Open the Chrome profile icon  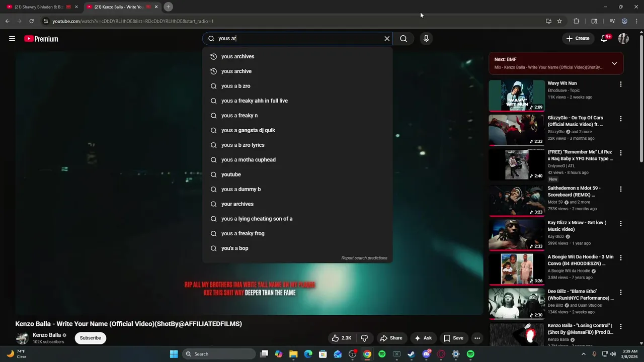click(x=624, y=21)
